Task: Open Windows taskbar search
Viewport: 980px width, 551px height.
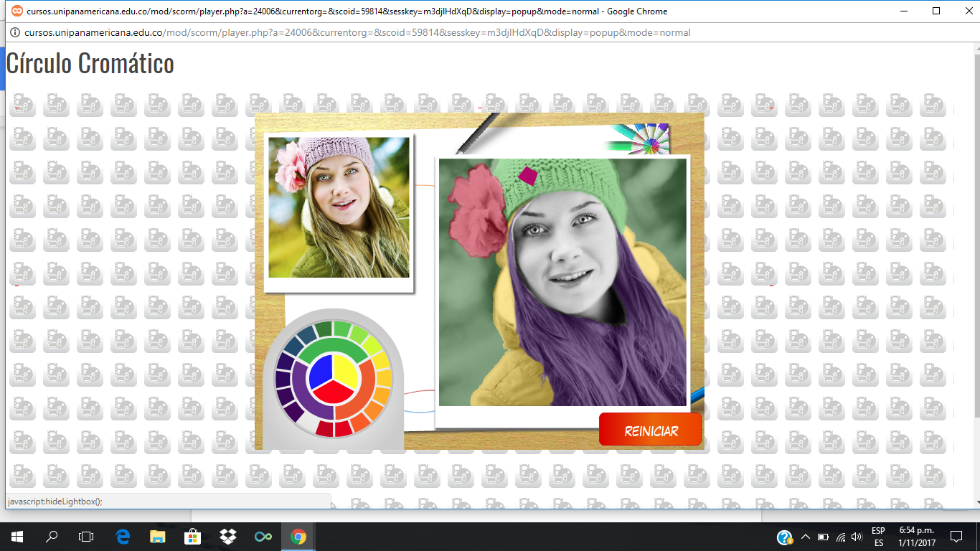Action: point(52,537)
